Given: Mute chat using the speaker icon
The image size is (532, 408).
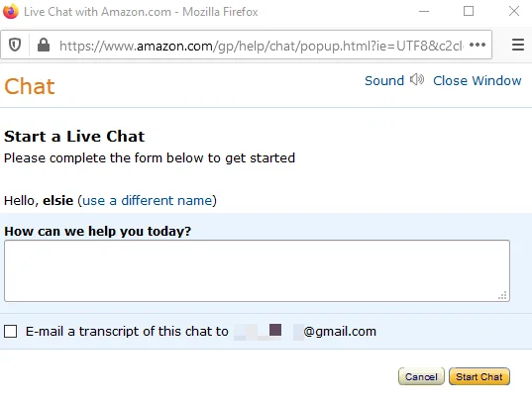Looking at the screenshot, I should (x=417, y=80).
